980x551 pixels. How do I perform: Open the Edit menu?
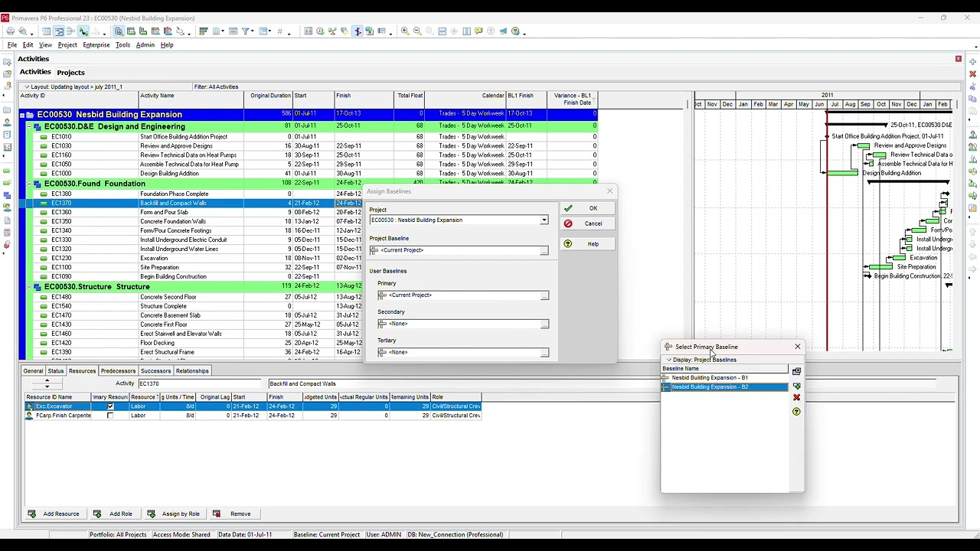tap(28, 45)
